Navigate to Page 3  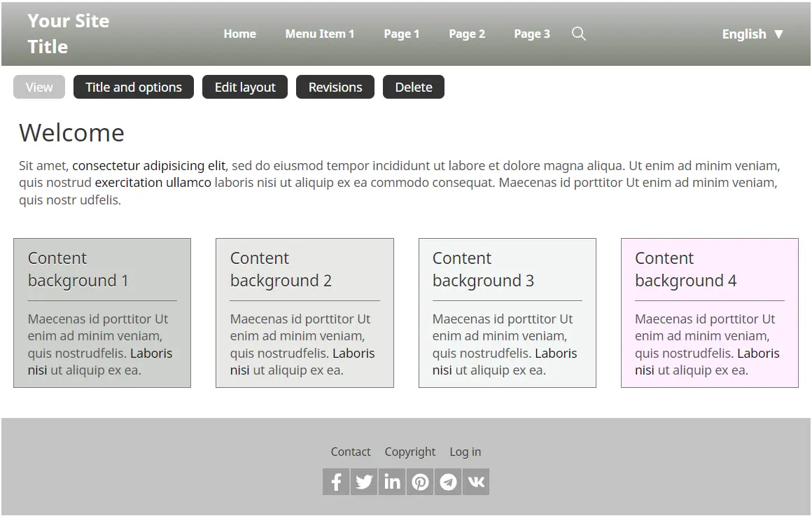pos(531,34)
